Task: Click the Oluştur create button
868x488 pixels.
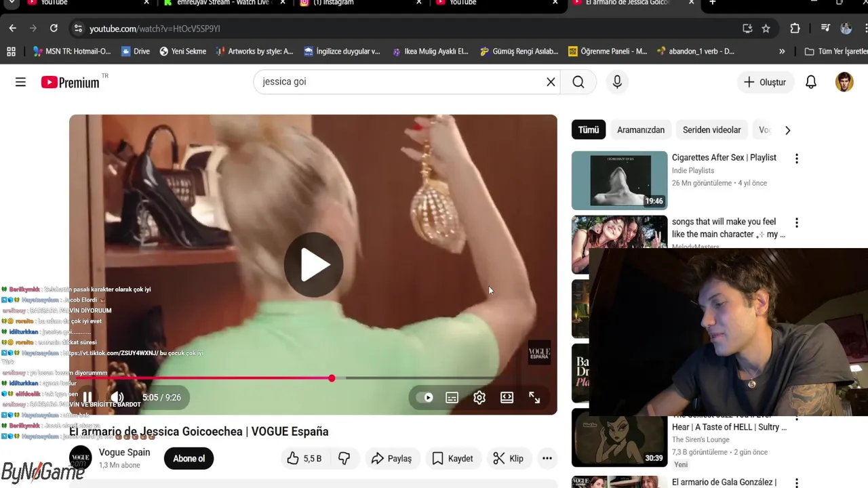Action: point(764,82)
